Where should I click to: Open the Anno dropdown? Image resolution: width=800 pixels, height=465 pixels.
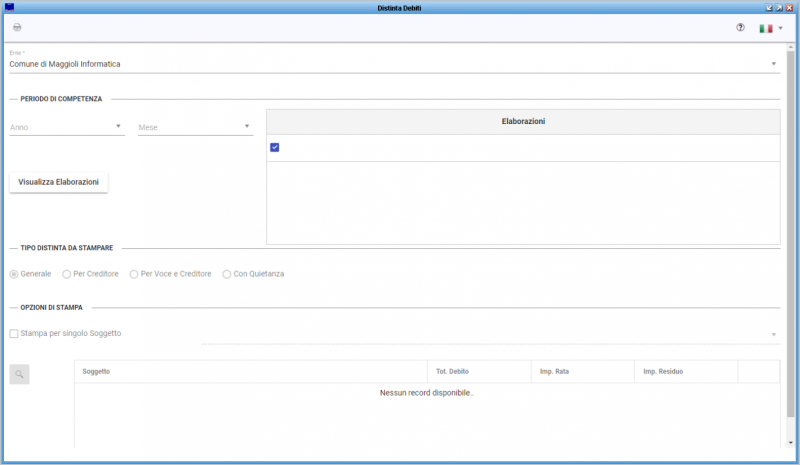click(x=67, y=127)
